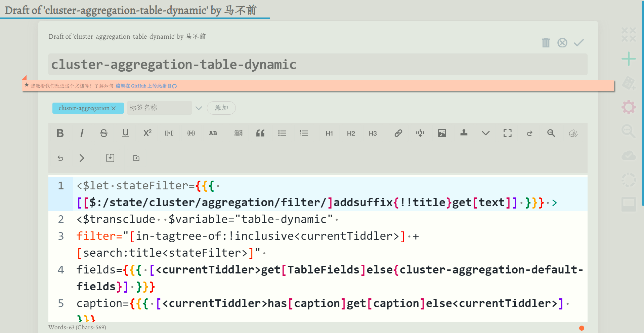
Task: Open the stamp snippet tool
Action: [464, 133]
